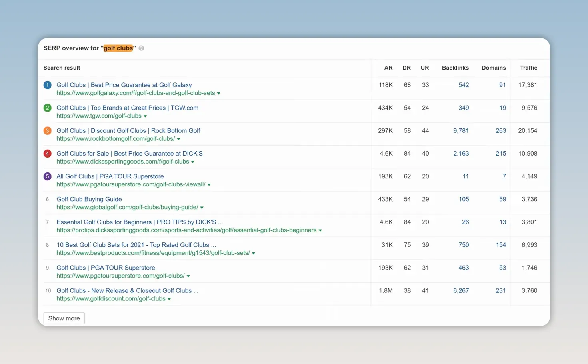The height and width of the screenshot is (364, 588).
Task: Expand the pgatoursuperstore.com/golf-clubs/ URL dropdown arrow
Action: [x=188, y=276]
